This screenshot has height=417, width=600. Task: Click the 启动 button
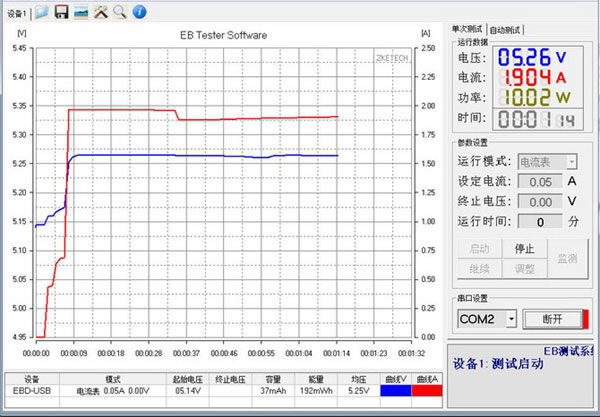(479, 249)
